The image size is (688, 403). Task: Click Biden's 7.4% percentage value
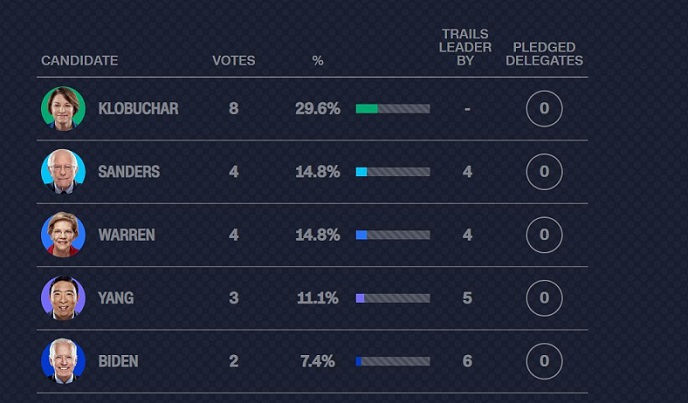[317, 360]
